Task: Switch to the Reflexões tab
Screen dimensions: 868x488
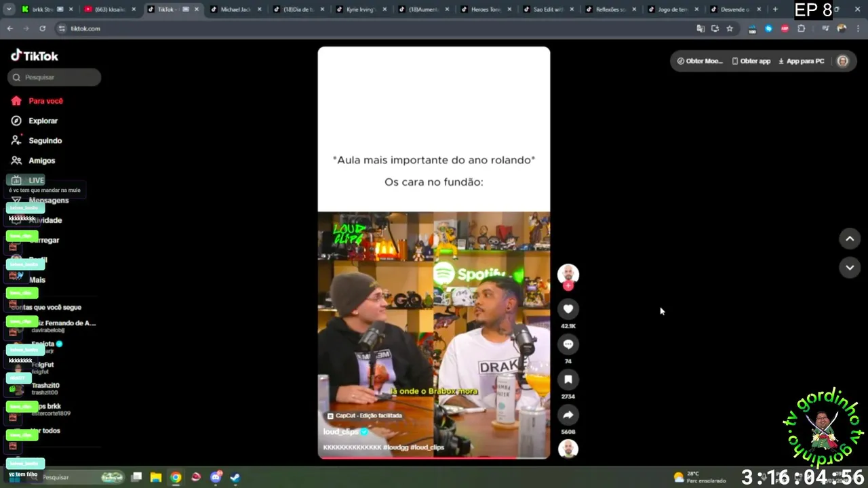Action: [610, 9]
